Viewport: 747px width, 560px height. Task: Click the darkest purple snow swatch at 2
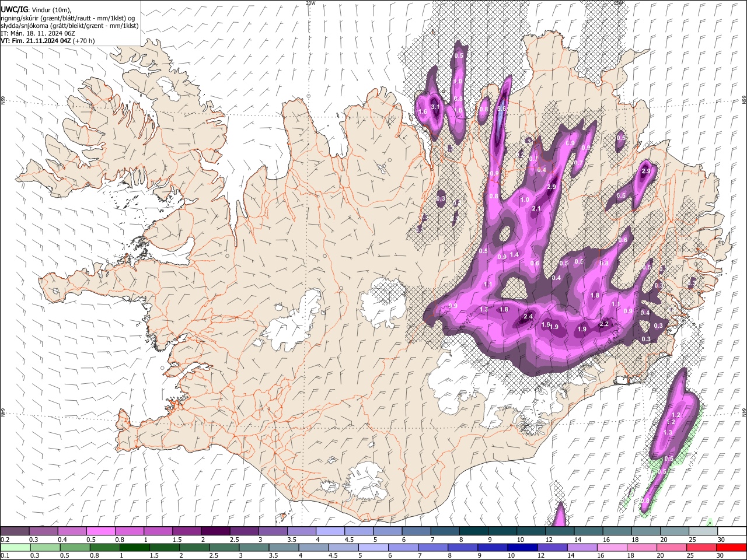click(x=215, y=531)
